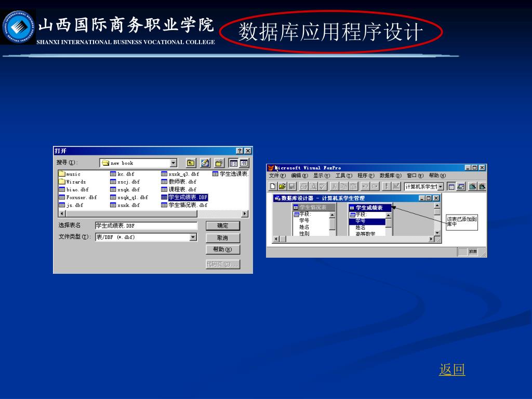This screenshot has height=399, width=532.
Task: Select the music folder in file list
Action: pyautogui.click(x=70, y=174)
